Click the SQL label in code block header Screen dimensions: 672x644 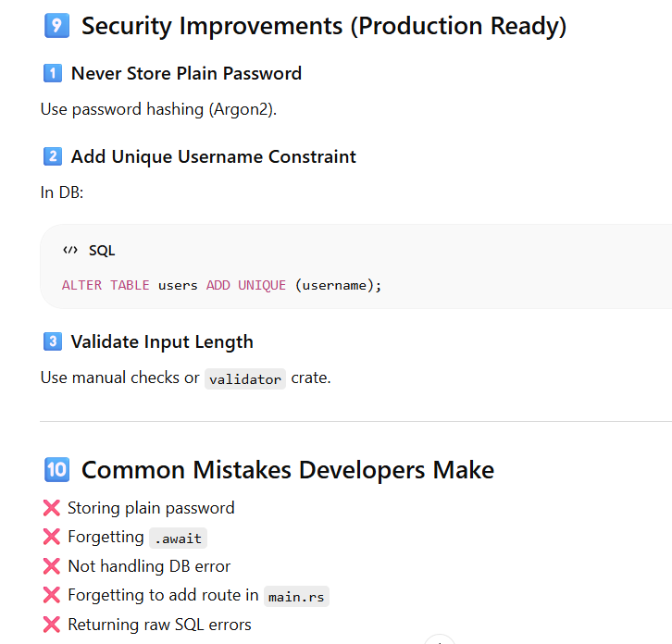[102, 251]
